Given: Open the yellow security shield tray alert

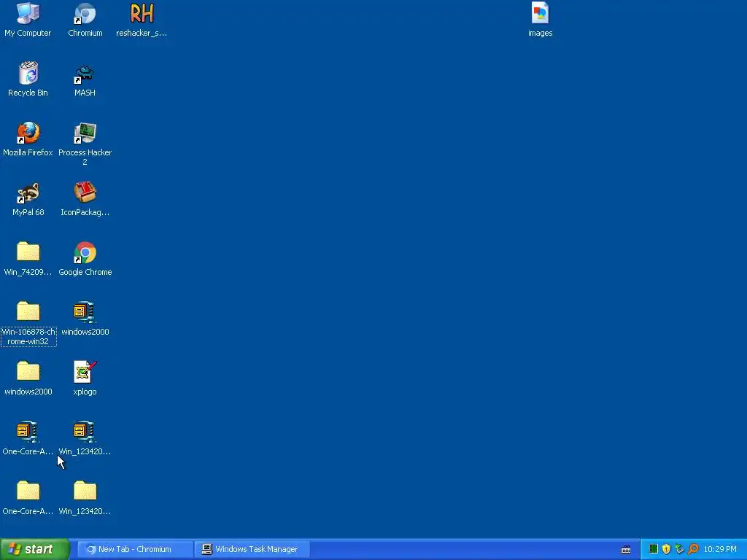Looking at the screenshot, I should [x=667, y=549].
